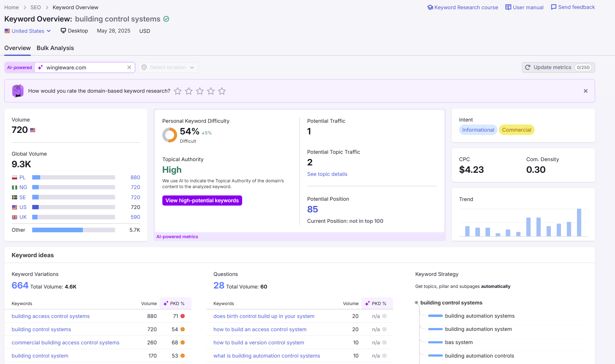The height and width of the screenshot is (364, 615).
Task: Open the United States country dropdown
Action: 28,31
